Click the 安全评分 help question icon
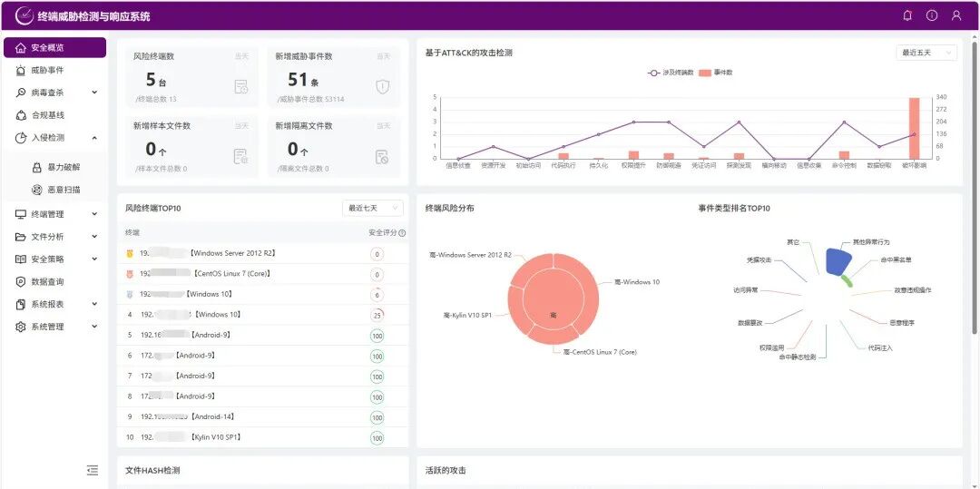This screenshot has width=980, height=489. [402, 233]
